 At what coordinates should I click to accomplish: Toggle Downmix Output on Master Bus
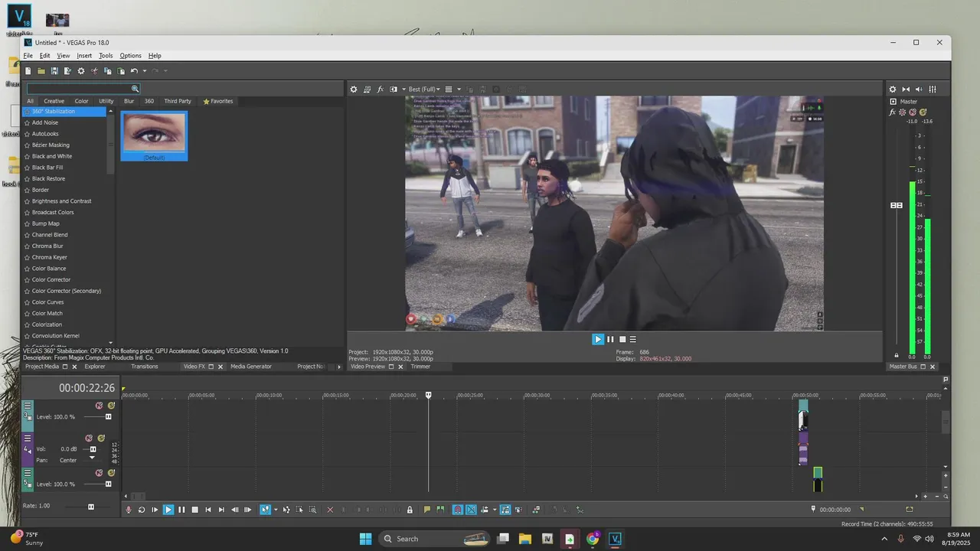[906, 90]
